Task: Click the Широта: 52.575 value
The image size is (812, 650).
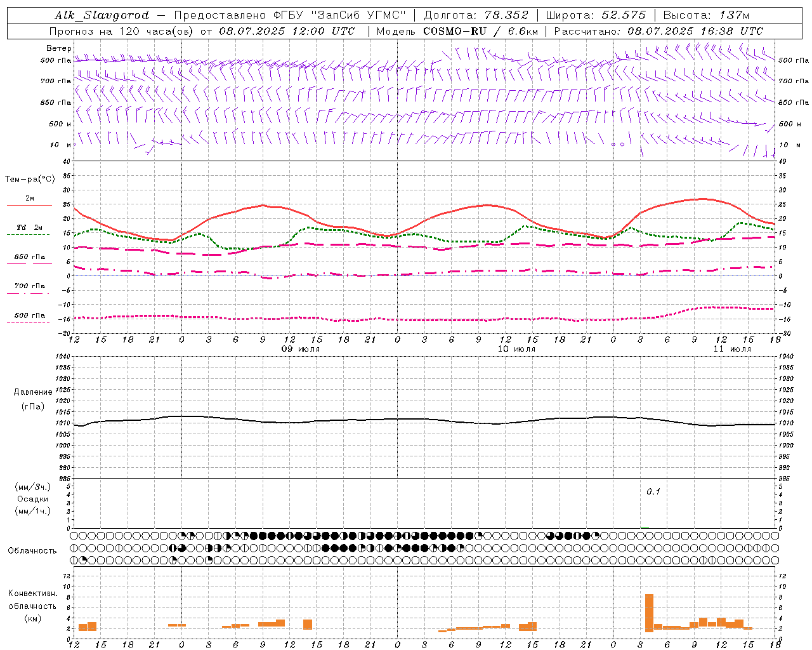Action: point(596,15)
